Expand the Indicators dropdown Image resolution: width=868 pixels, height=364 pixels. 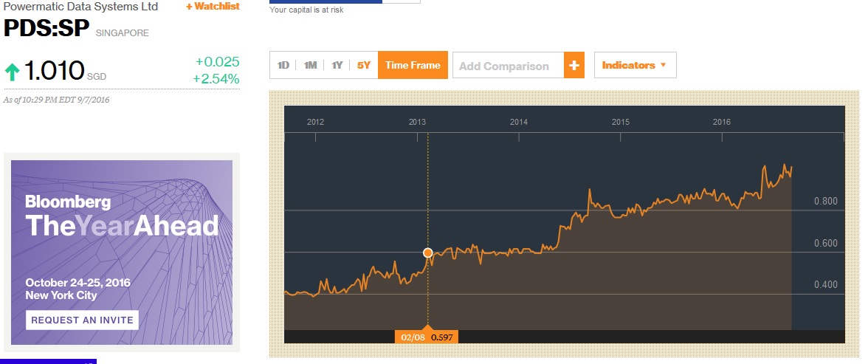[x=635, y=66]
